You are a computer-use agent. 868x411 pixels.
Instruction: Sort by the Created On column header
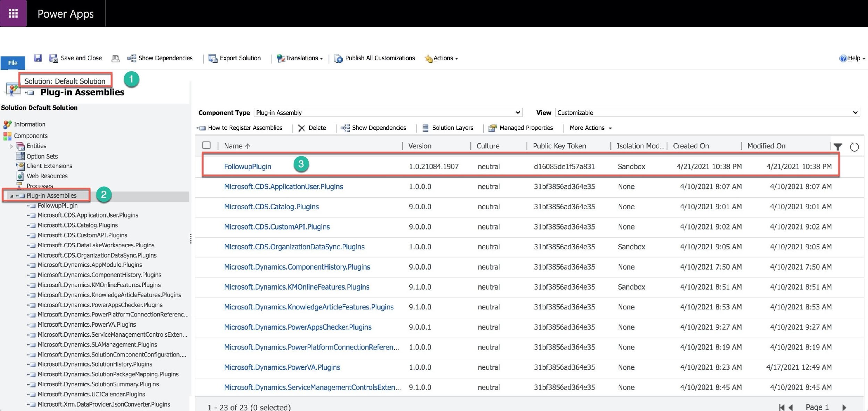pyautogui.click(x=691, y=146)
